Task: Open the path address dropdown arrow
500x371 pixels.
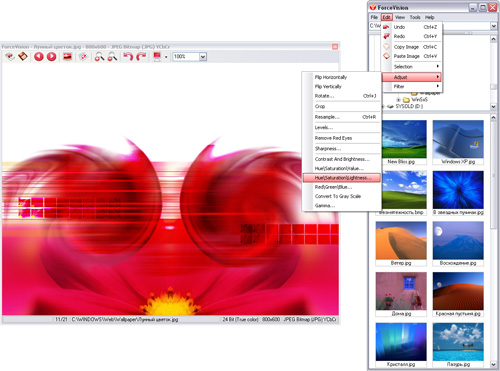Action: tap(494, 26)
